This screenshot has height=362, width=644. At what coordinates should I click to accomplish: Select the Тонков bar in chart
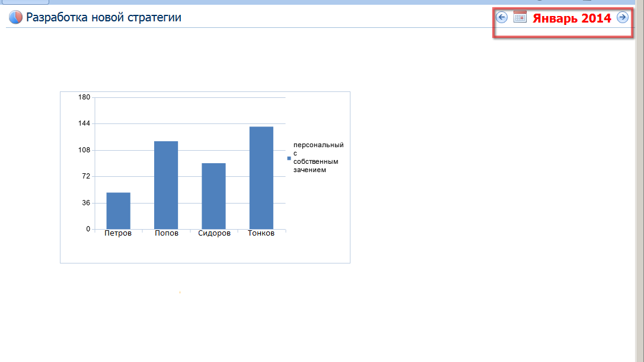(x=261, y=178)
